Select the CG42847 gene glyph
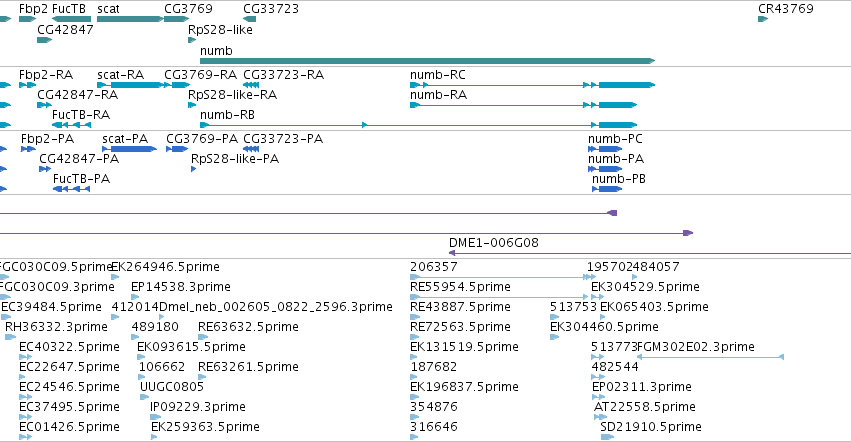 click(45, 40)
